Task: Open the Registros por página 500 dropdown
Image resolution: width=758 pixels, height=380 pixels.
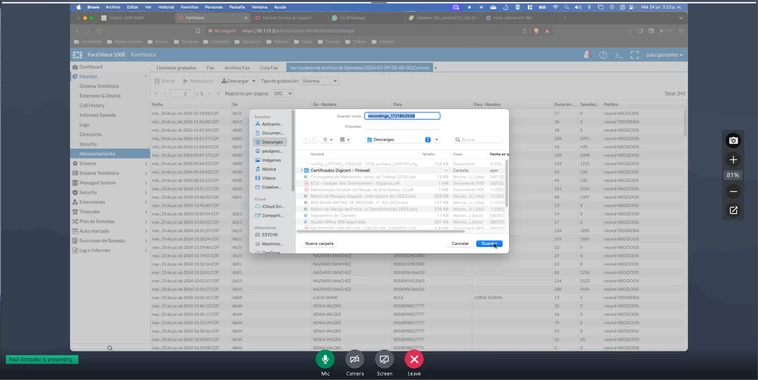Action: pos(282,93)
